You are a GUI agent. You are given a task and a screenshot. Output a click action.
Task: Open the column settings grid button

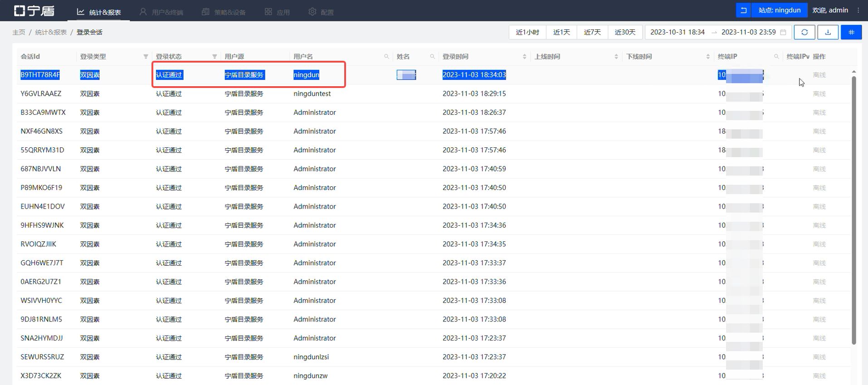point(851,32)
